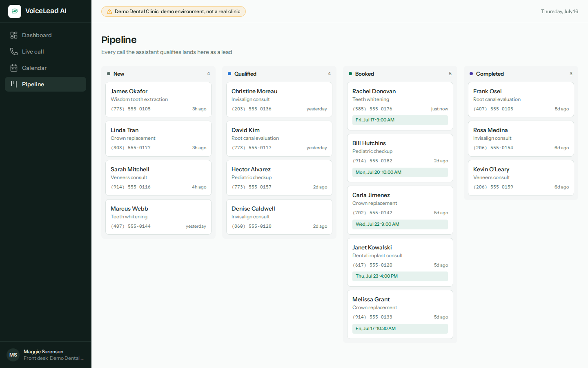Click the New column header label
Image resolution: width=588 pixels, height=368 pixels.
[x=119, y=74]
